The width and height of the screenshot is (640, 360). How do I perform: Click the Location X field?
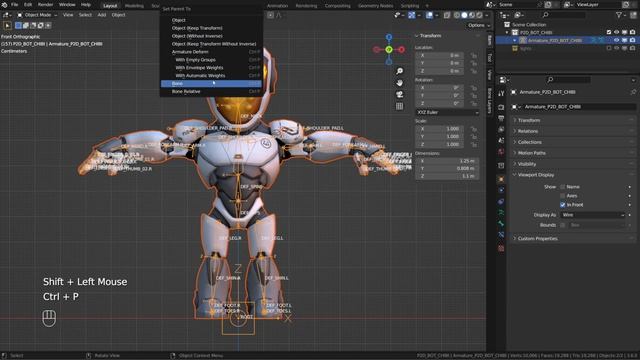[x=439, y=55]
